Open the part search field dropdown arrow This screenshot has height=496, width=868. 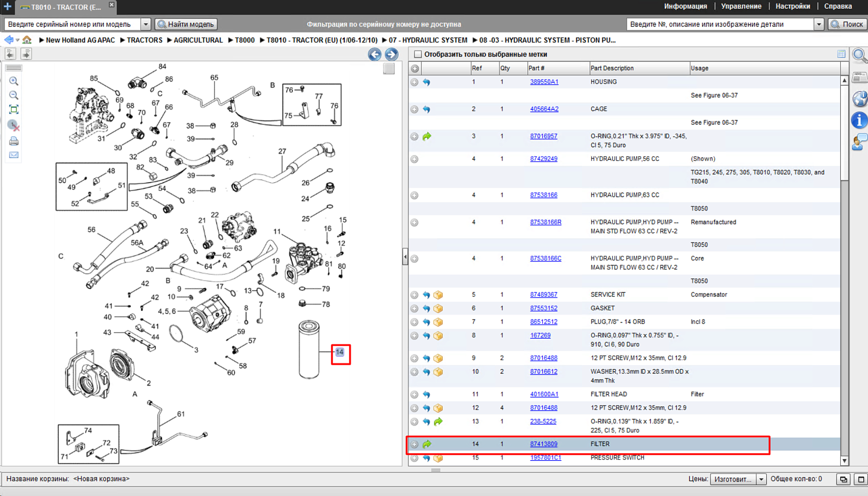point(819,24)
